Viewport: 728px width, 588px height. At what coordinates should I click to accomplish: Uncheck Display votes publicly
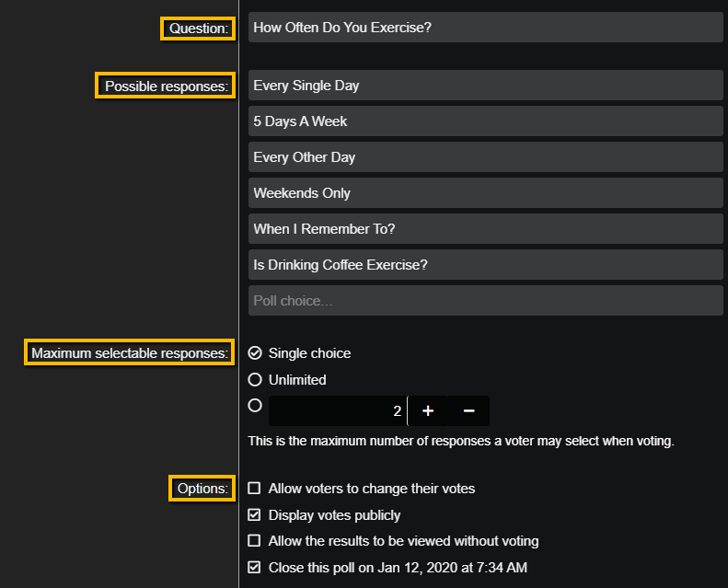pyautogui.click(x=255, y=515)
